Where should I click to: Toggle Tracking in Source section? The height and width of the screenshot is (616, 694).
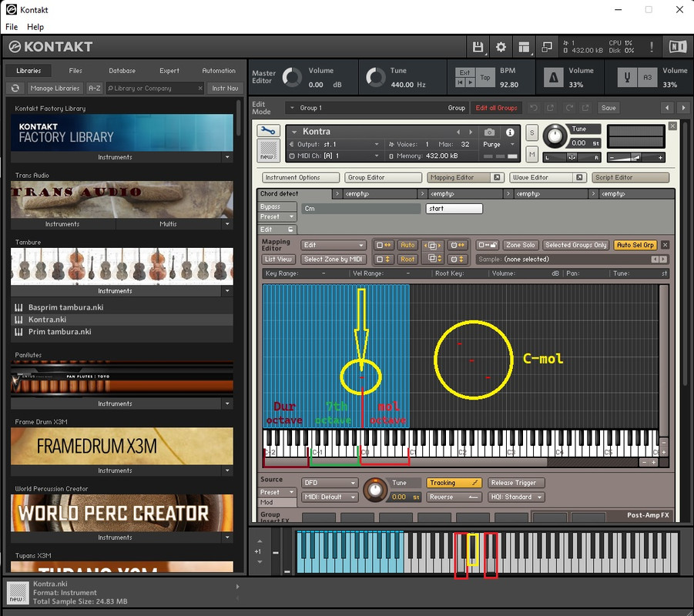454,483
